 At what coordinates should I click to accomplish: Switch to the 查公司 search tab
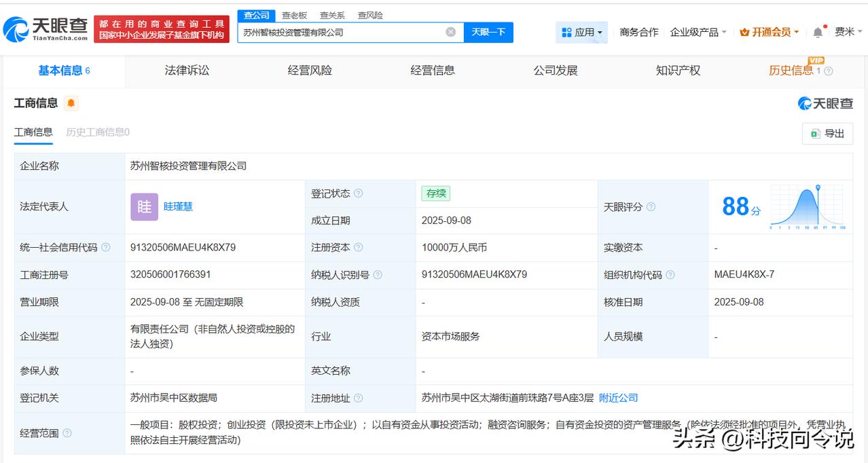(257, 15)
